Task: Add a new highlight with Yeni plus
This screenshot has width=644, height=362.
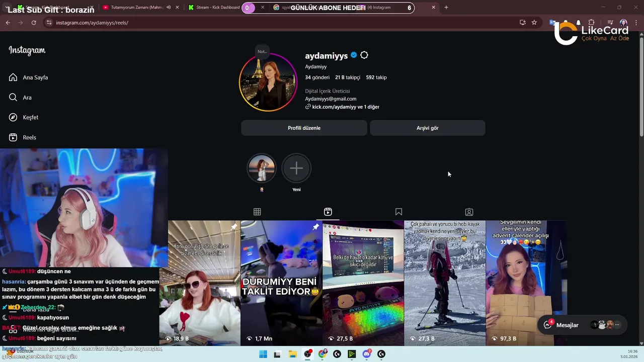Action: [296, 168]
